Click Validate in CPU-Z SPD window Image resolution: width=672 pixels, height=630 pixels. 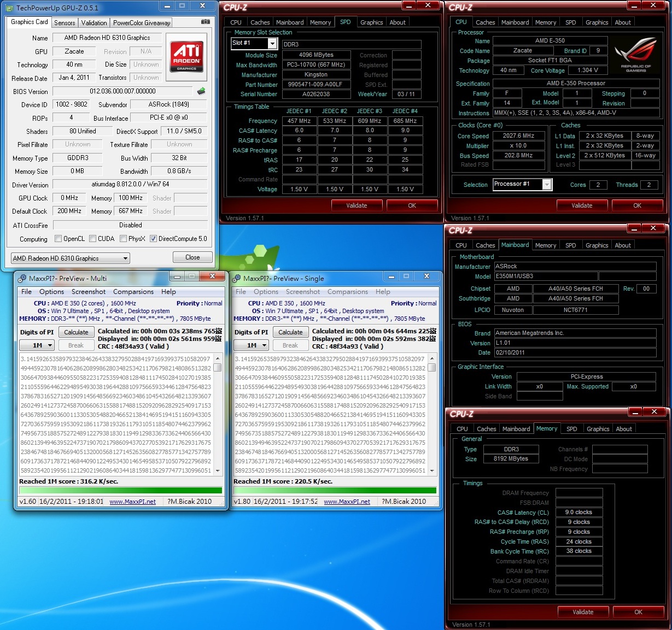(x=357, y=205)
